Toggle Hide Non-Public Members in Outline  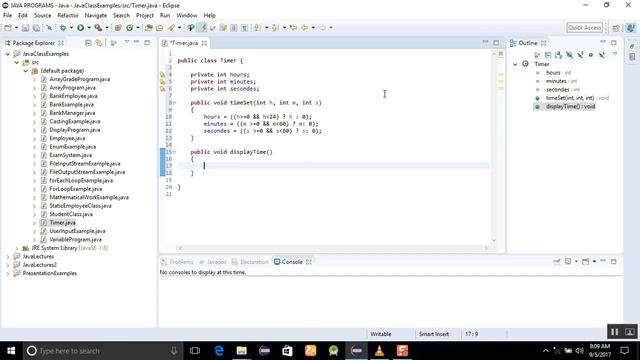pos(591,55)
